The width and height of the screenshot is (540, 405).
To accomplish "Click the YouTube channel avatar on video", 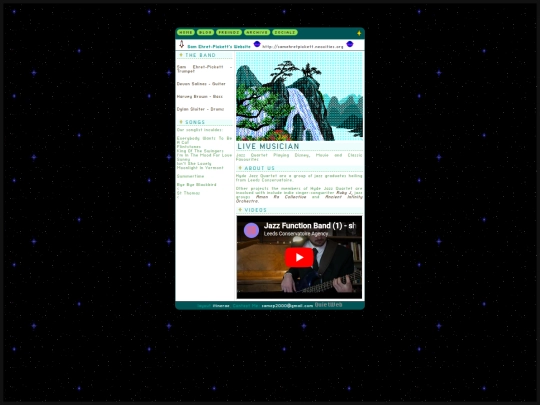I will (251, 230).
